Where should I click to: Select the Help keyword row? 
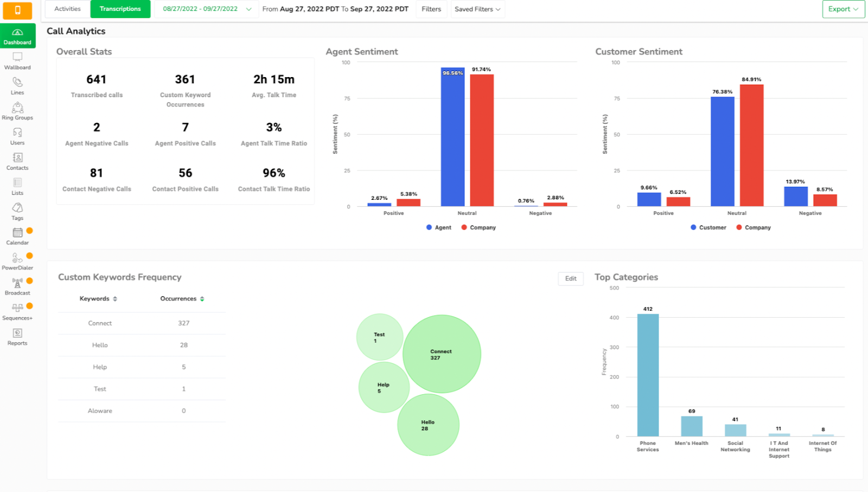tap(142, 367)
